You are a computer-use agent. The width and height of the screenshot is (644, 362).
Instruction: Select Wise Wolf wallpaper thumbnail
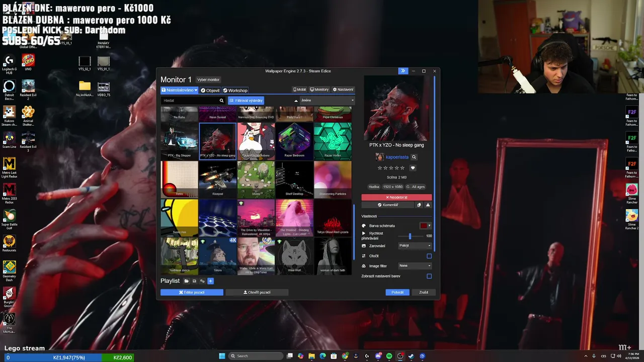pyautogui.click(x=294, y=256)
